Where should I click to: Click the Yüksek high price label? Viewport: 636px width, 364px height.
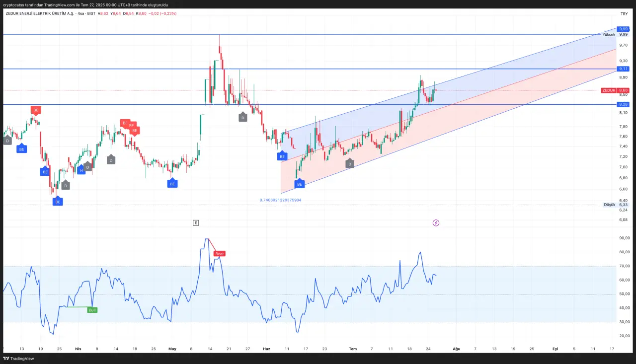(x=609, y=35)
